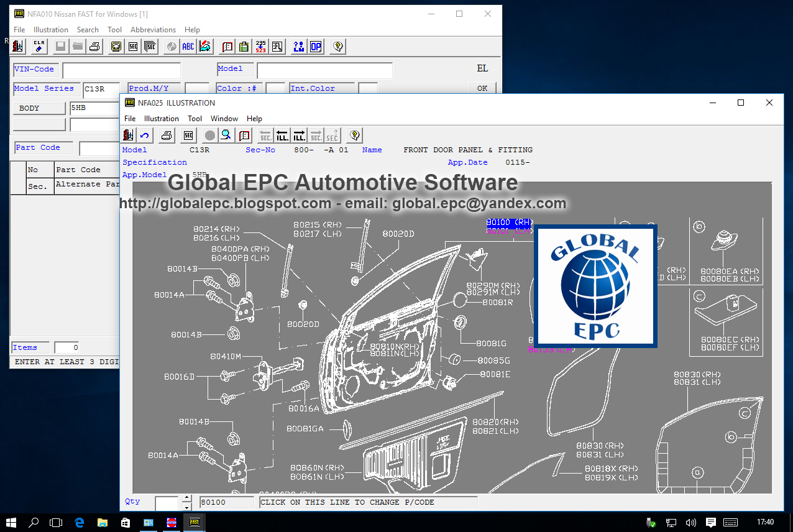
Task: Click the print icon in NFA010 toolbar
Action: pyautogui.click(x=94, y=46)
